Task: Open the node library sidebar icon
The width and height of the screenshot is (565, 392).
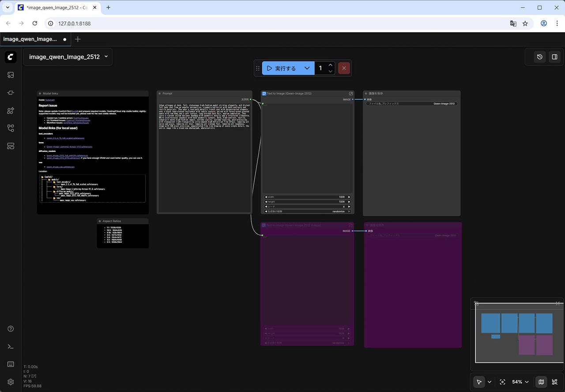Action: pos(11,93)
